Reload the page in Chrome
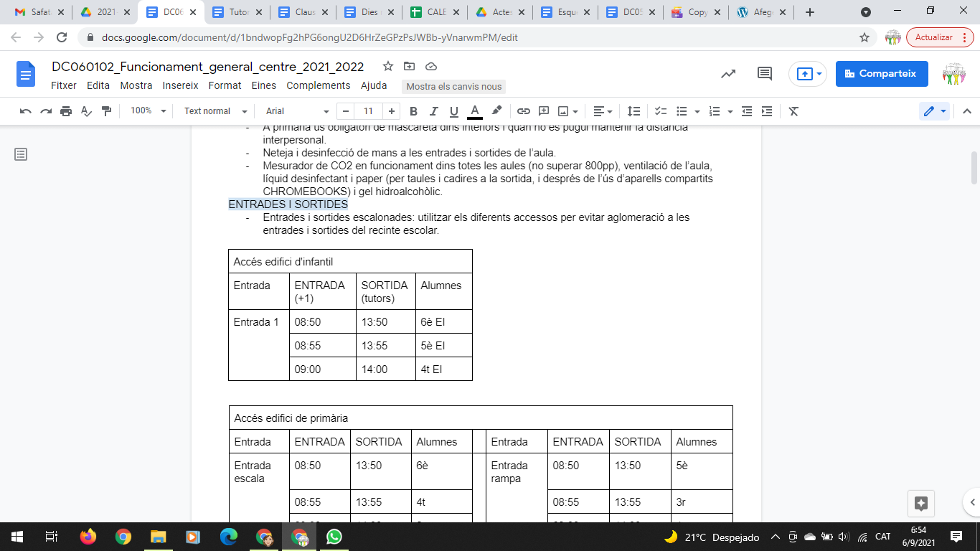This screenshot has height=551, width=980. 62,37
